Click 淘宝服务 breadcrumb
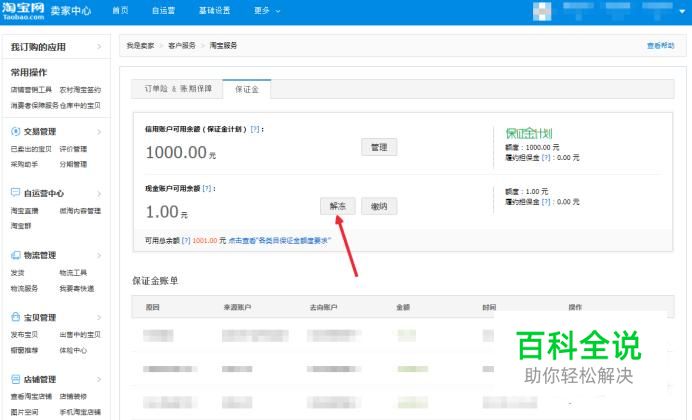This screenshot has width=692, height=420. 223,45
